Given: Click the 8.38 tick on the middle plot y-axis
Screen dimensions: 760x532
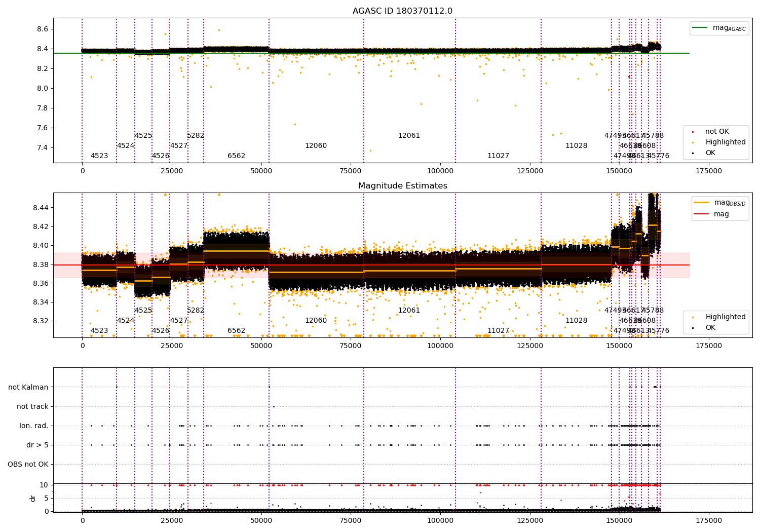Looking at the screenshot, I should point(41,264).
